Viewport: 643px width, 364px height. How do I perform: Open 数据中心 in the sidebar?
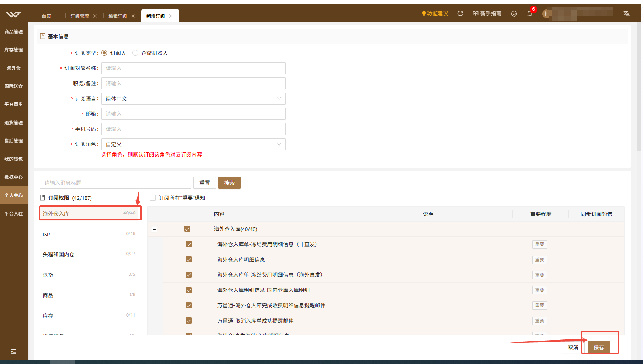[14, 177]
